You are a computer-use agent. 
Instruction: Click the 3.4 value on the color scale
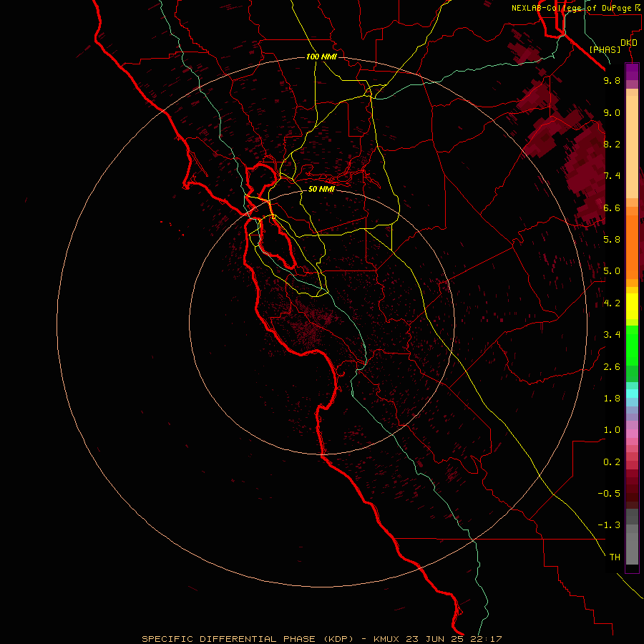tap(612, 335)
